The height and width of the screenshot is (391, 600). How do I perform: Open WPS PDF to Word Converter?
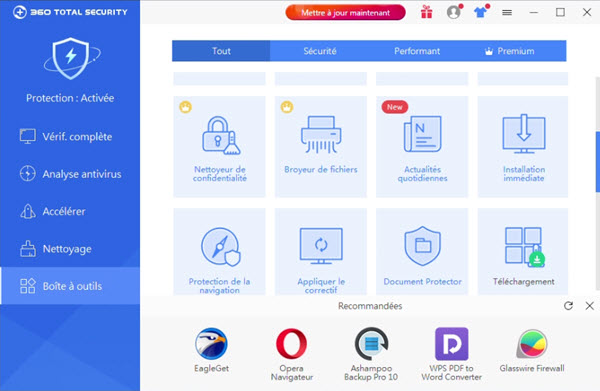[x=452, y=354]
